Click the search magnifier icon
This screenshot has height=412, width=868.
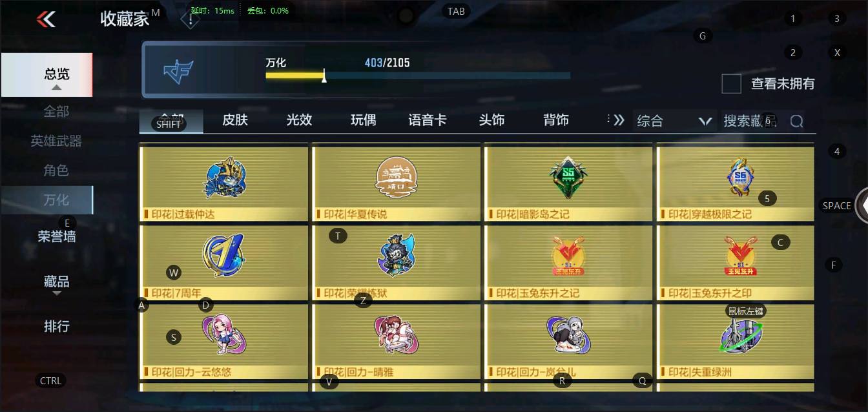(796, 121)
